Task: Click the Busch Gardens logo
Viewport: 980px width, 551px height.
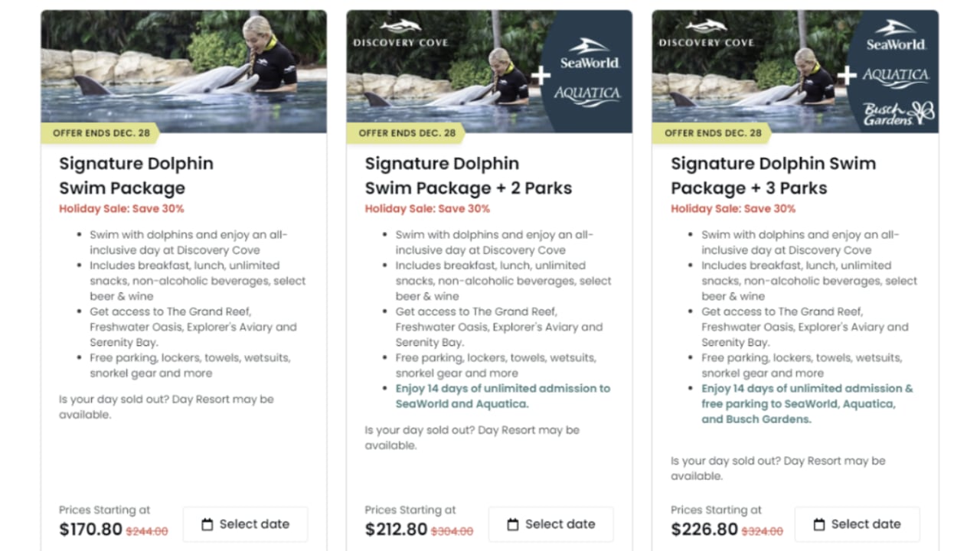Action: tap(899, 113)
